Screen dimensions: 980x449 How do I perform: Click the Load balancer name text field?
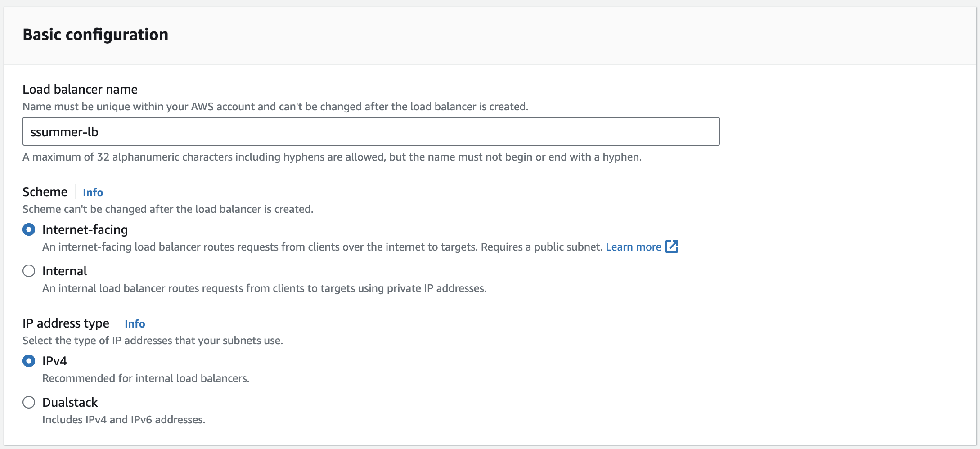[x=371, y=131]
